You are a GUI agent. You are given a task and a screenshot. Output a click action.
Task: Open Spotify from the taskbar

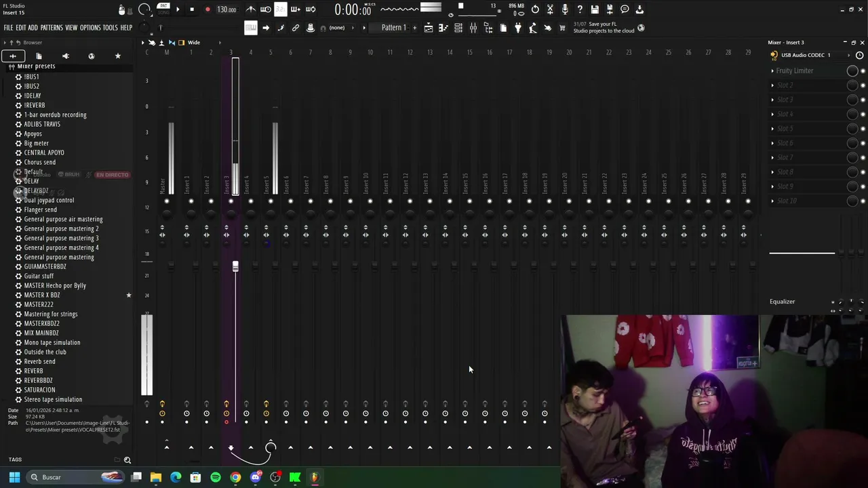pyautogui.click(x=216, y=477)
